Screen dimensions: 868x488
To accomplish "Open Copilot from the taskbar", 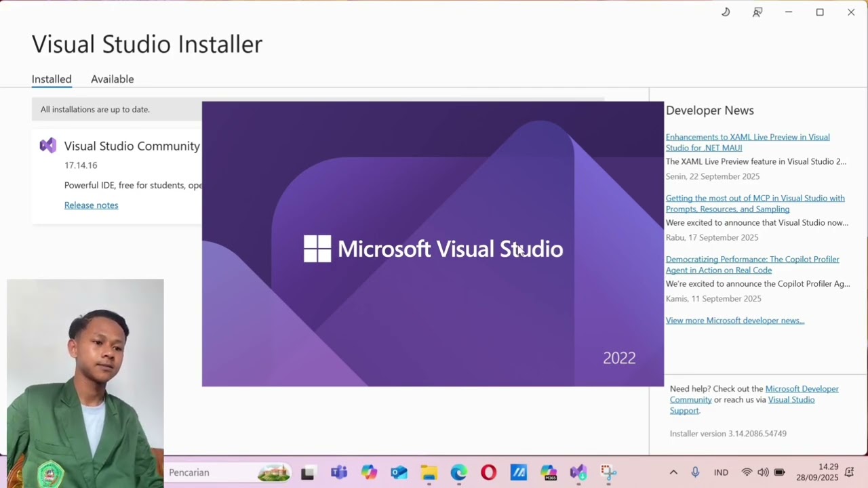I will [369, 472].
